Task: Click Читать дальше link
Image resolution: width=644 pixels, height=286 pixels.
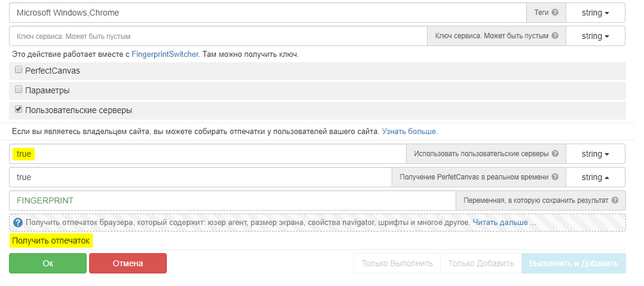Action: (500, 223)
